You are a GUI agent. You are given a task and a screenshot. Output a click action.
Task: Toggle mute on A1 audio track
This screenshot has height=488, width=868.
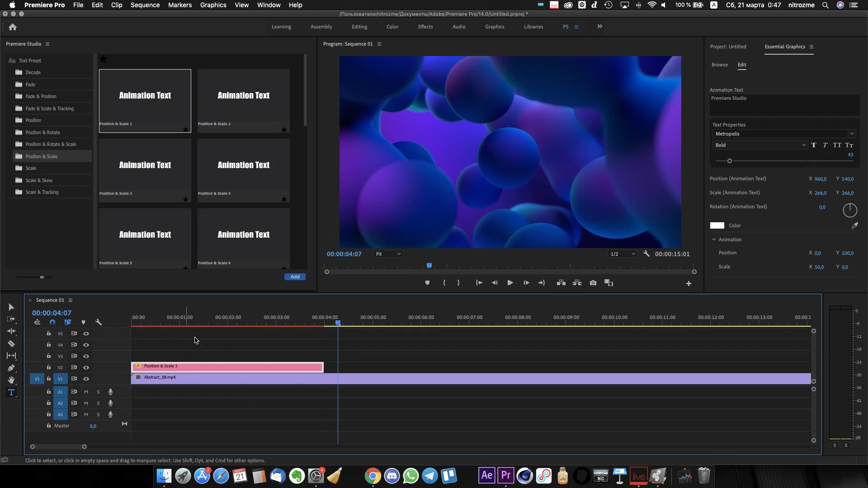(86, 391)
